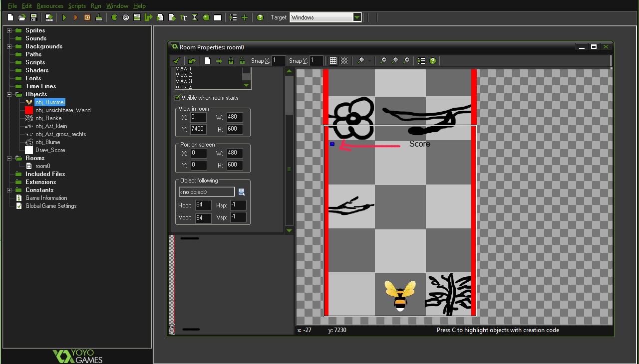
Task: Click the Hbor value field
Action: 203,205
